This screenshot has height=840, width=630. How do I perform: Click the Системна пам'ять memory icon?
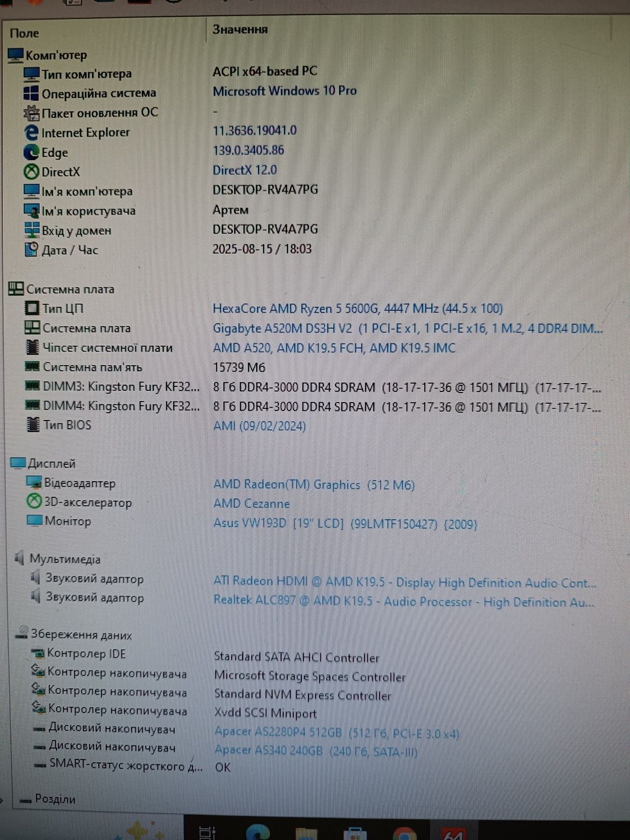pos(33,367)
